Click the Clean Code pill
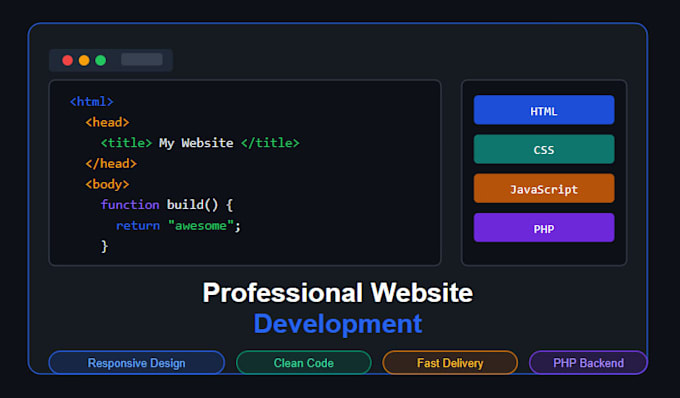 click(x=304, y=362)
